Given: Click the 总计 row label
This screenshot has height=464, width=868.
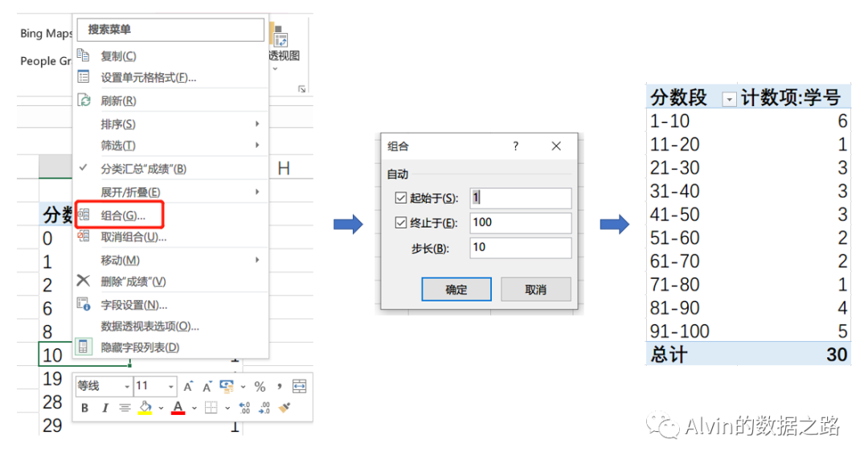Looking at the screenshot, I should (x=669, y=355).
